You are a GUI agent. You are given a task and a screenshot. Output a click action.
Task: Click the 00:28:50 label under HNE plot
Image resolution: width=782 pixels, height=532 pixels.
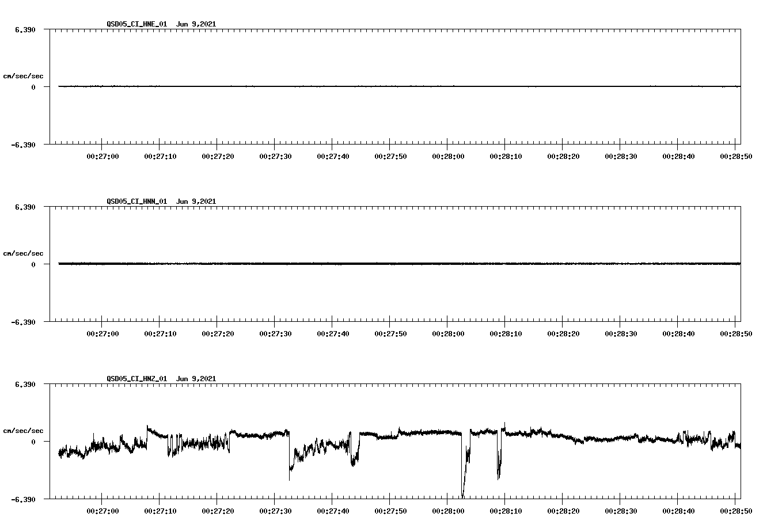(736, 156)
